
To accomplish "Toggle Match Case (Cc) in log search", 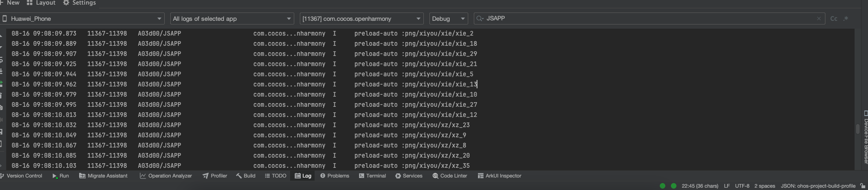I will click(834, 18).
